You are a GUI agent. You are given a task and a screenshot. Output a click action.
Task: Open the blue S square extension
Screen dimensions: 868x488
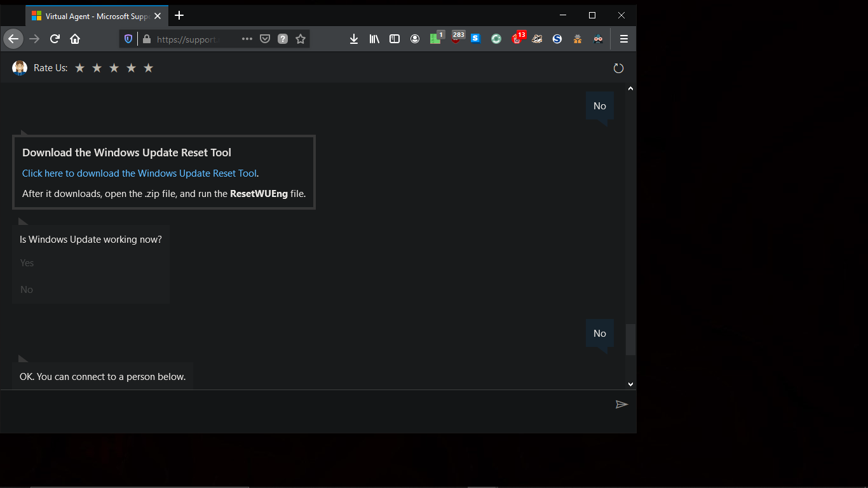(476, 39)
